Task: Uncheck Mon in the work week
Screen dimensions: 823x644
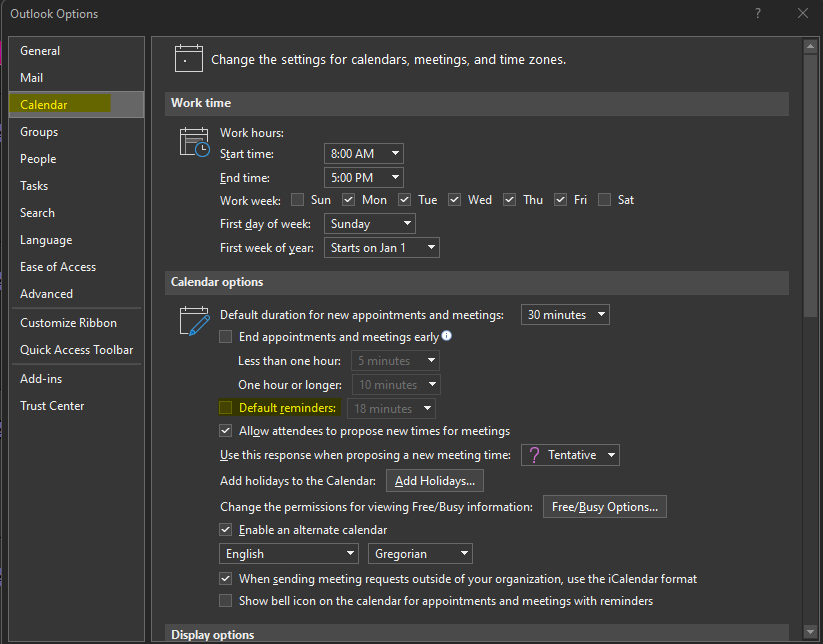Action: coord(349,199)
